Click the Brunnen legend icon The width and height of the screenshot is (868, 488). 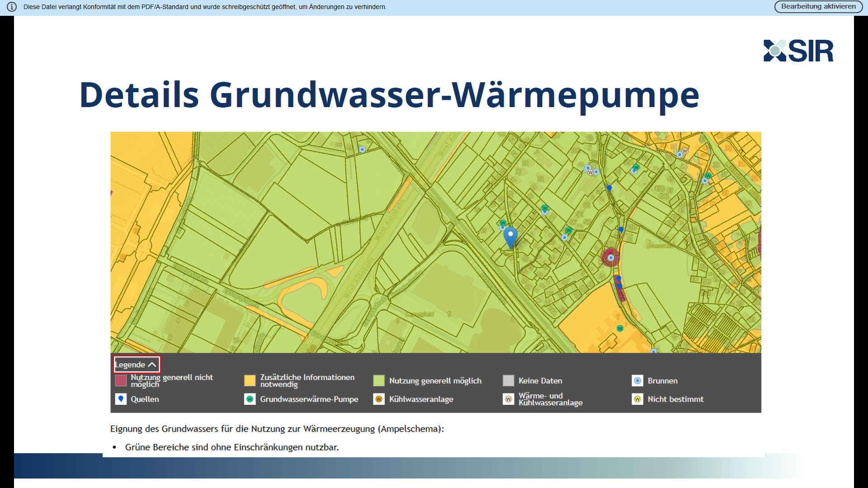637,381
